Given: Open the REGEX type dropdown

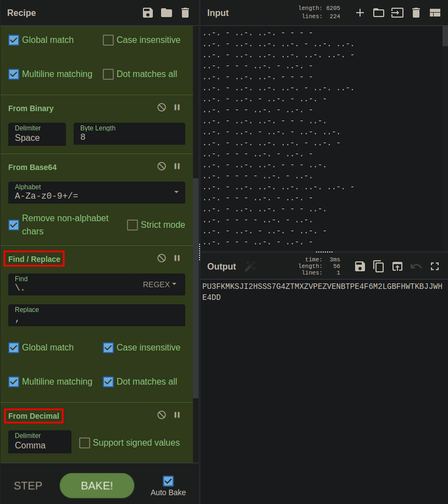Looking at the screenshot, I should click(159, 284).
